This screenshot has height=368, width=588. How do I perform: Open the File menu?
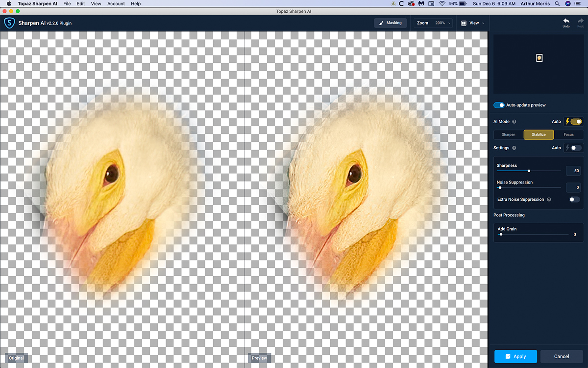point(67,3)
